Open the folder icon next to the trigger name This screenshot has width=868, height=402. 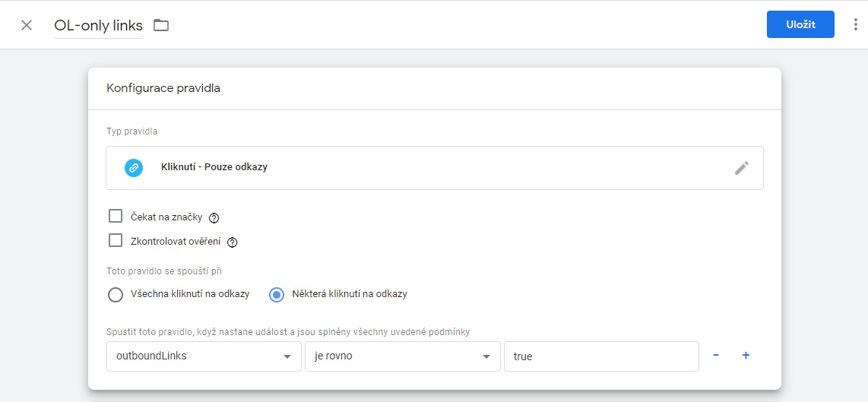point(161,26)
